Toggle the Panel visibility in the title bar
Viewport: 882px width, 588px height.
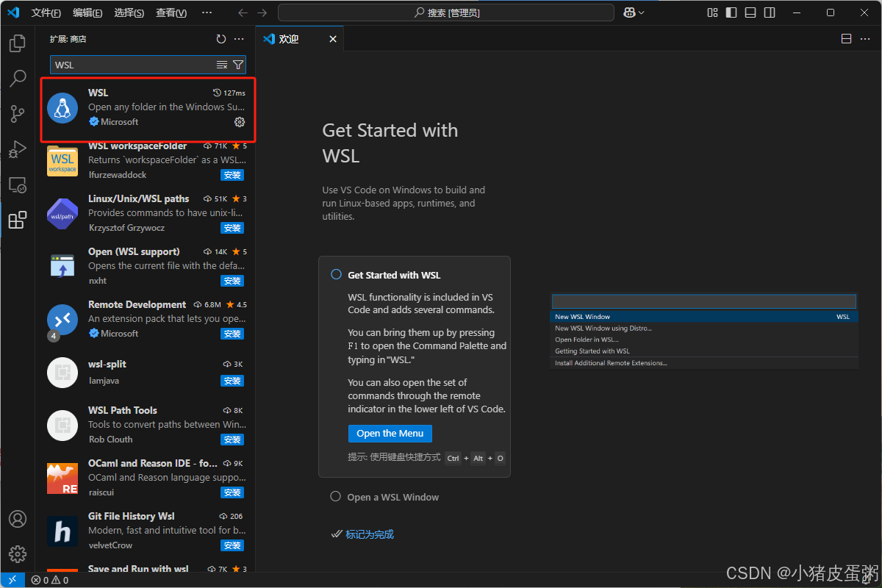point(750,12)
